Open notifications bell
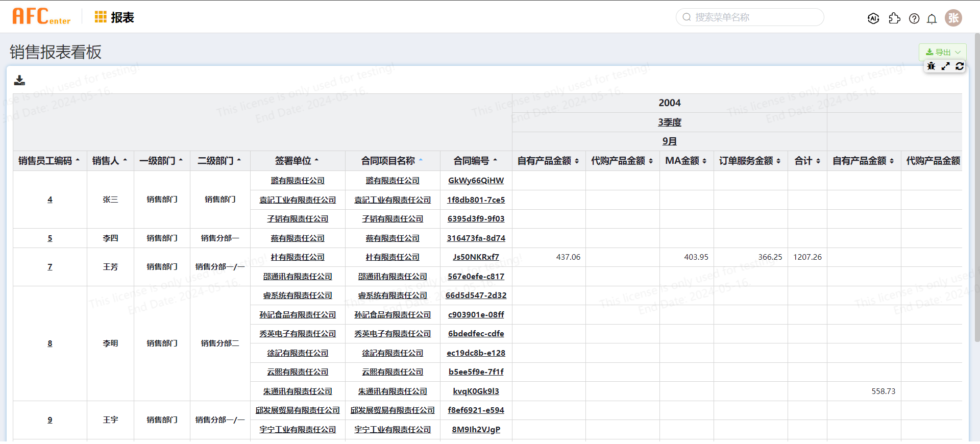The image size is (980, 444). click(932, 19)
